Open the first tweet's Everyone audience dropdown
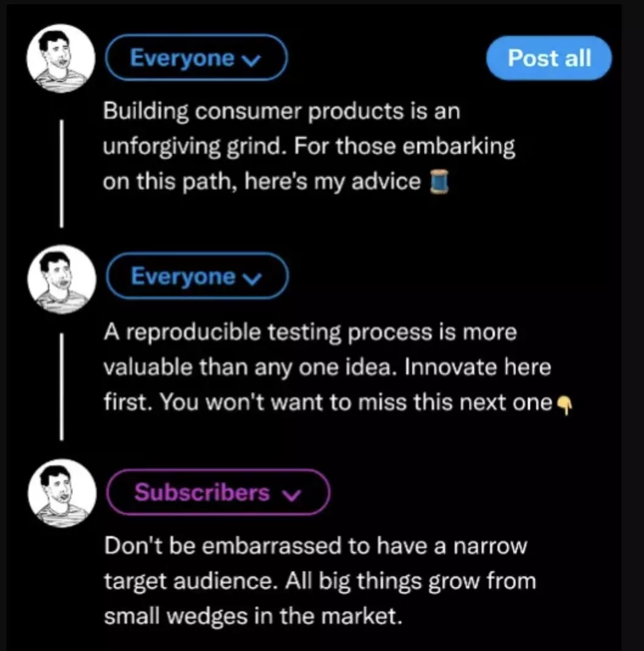This screenshot has width=644, height=651. [x=196, y=58]
